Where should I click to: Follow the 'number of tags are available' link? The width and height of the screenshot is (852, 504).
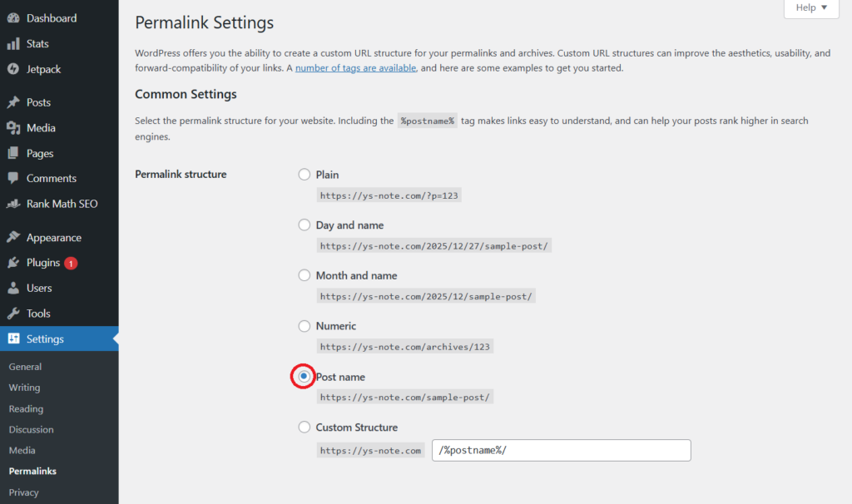[x=355, y=68]
